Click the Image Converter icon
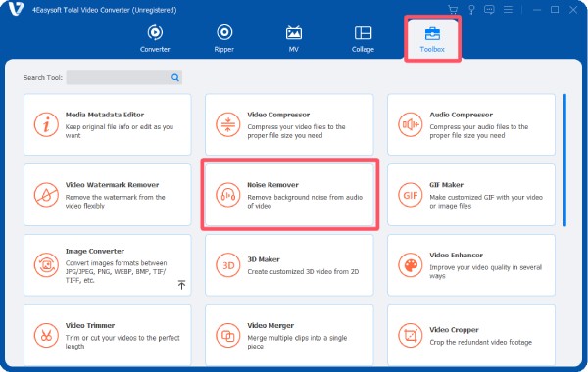This screenshot has height=372, width=588. click(46, 265)
